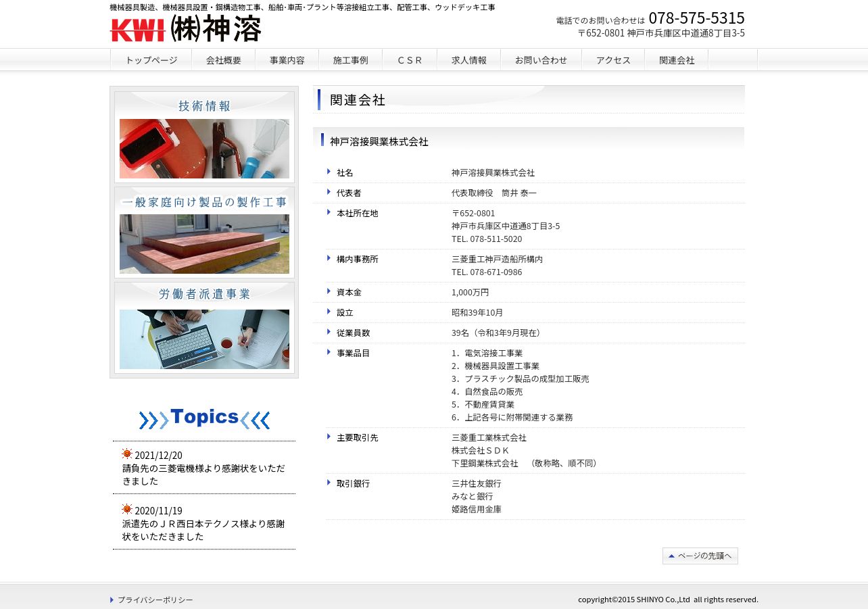Click the arrow bullet beside 構内事務所
This screenshot has height=609, width=868.
[329, 258]
